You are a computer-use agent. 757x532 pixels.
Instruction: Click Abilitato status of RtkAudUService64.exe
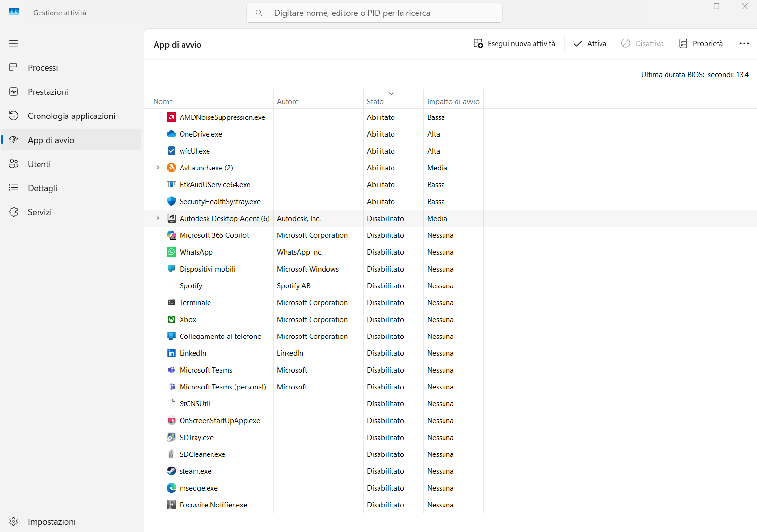[x=381, y=185]
